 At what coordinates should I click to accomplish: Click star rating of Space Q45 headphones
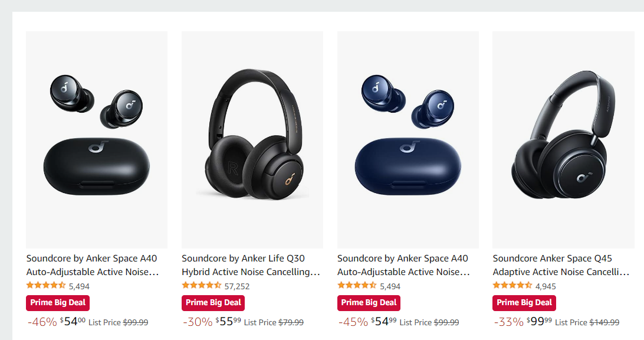pyautogui.click(x=512, y=285)
